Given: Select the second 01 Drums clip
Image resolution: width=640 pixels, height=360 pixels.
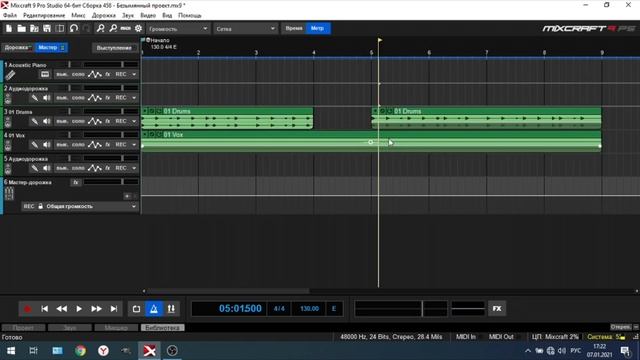Looking at the screenshot, I should (x=486, y=118).
